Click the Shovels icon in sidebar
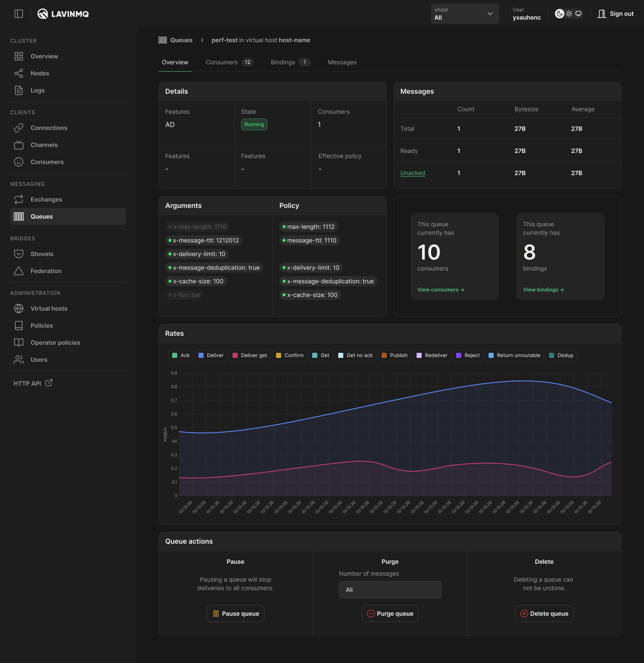The height and width of the screenshot is (663, 644). click(19, 254)
